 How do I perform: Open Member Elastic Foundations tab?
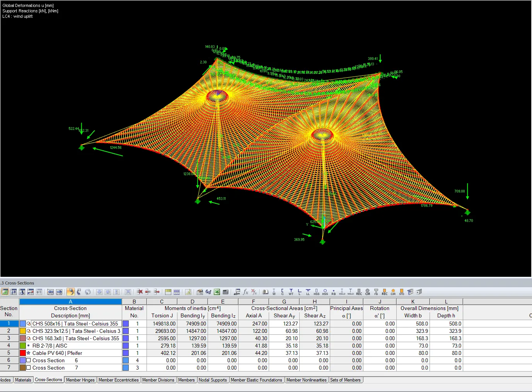coord(256,380)
